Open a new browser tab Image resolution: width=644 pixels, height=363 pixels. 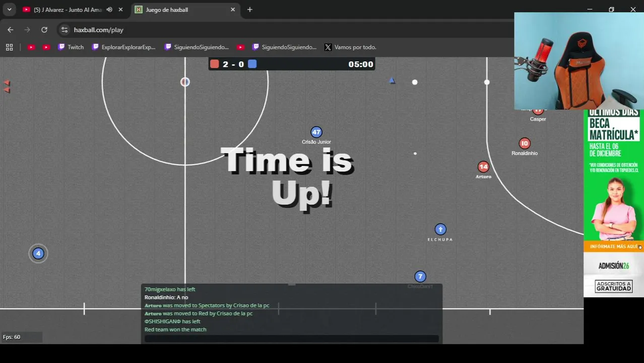coord(250,10)
